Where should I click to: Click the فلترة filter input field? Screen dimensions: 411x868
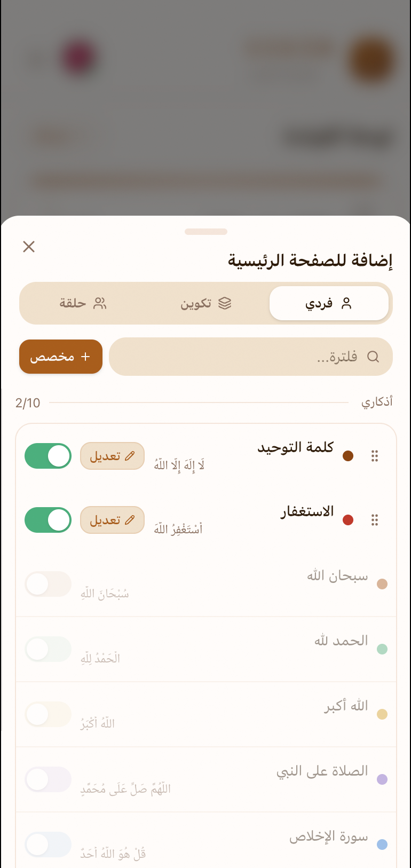point(251,357)
